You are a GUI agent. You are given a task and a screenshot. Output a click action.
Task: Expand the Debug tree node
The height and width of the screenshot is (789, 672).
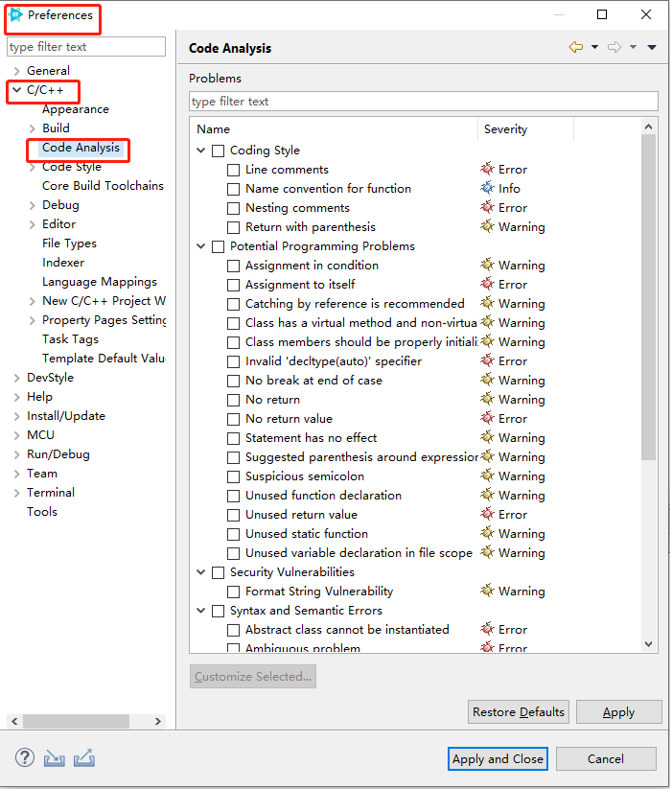33,205
